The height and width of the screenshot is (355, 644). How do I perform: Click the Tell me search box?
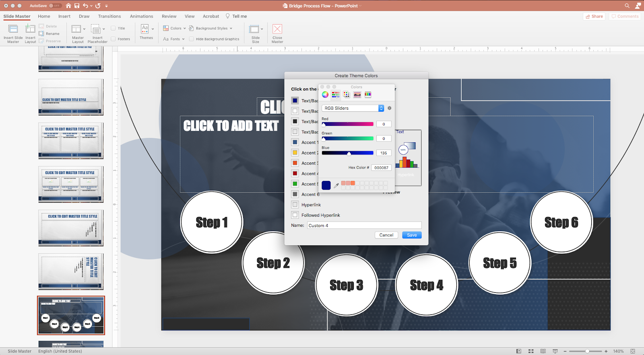pyautogui.click(x=236, y=16)
